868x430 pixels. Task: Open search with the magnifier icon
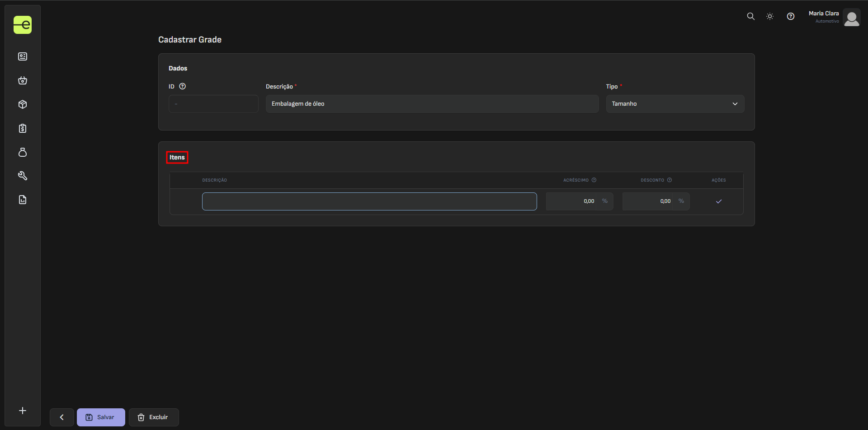[750, 16]
